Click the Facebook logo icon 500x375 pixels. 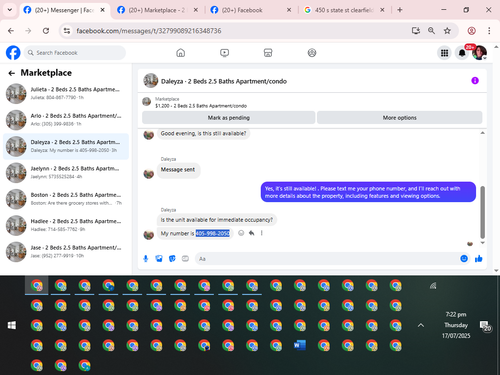tap(13, 53)
